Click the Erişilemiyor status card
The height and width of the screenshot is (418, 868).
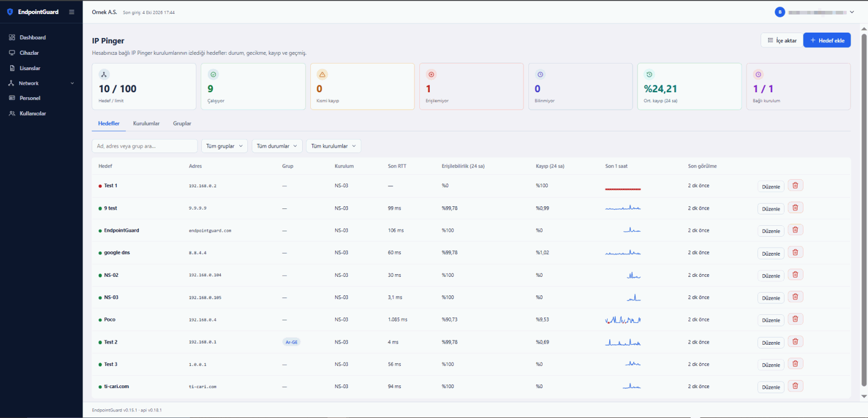(x=471, y=86)
